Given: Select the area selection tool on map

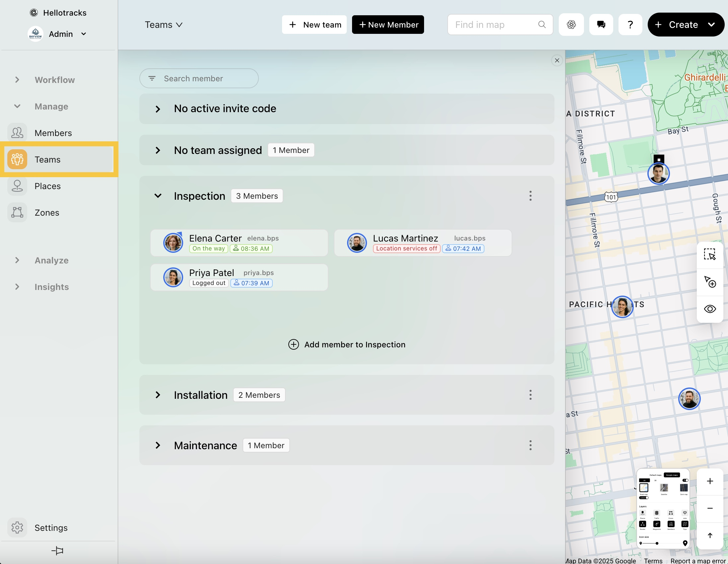Looking at the screenshot, I should [x=709, y=254].
